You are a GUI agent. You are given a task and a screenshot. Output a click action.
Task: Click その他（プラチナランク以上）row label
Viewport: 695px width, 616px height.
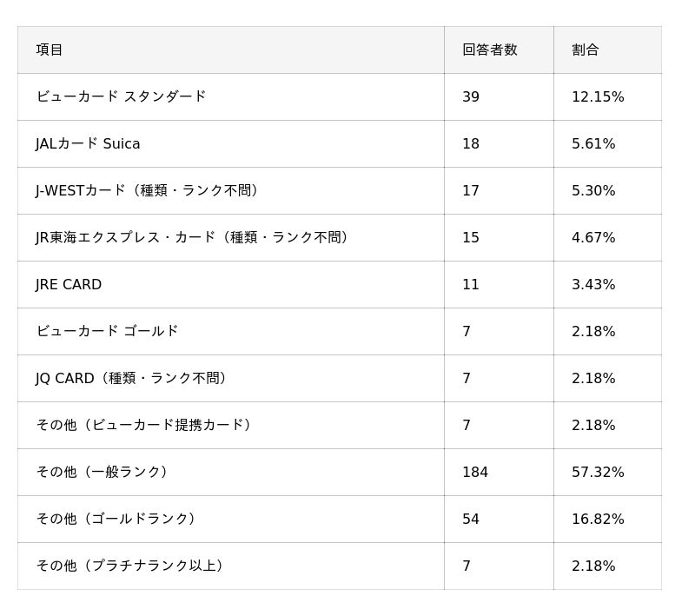coord(132,566)
